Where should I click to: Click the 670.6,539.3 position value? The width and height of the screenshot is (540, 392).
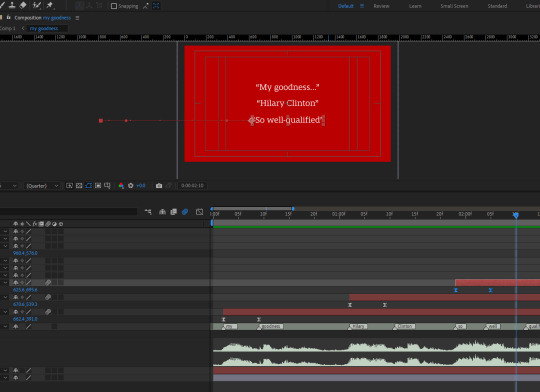click(x=25, y=304)
